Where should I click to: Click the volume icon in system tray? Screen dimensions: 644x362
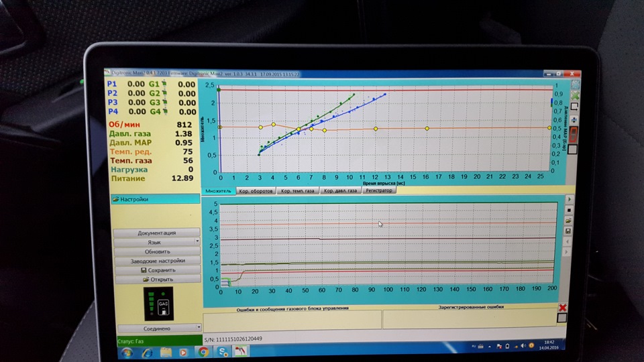(x=523, y=346)
